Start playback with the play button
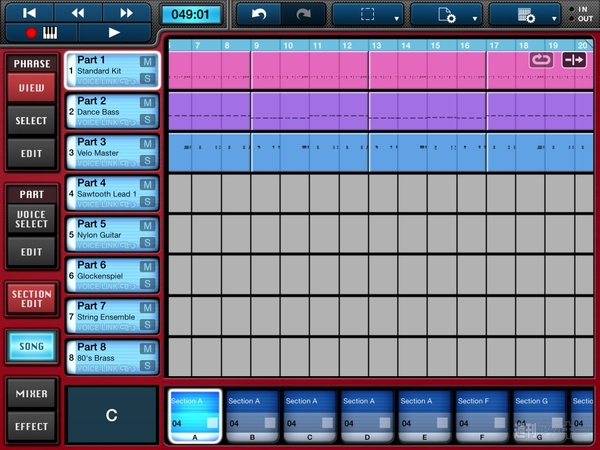Image resolution: width=600 pixels, height=450 pixels. 113,32
